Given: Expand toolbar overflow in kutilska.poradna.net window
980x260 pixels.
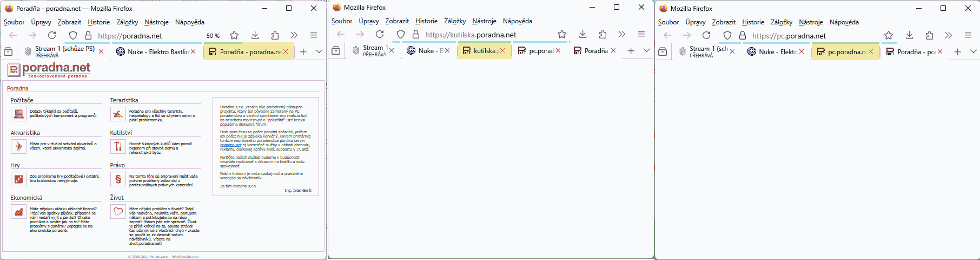Looking at the screenshot, I should [622, 34].
